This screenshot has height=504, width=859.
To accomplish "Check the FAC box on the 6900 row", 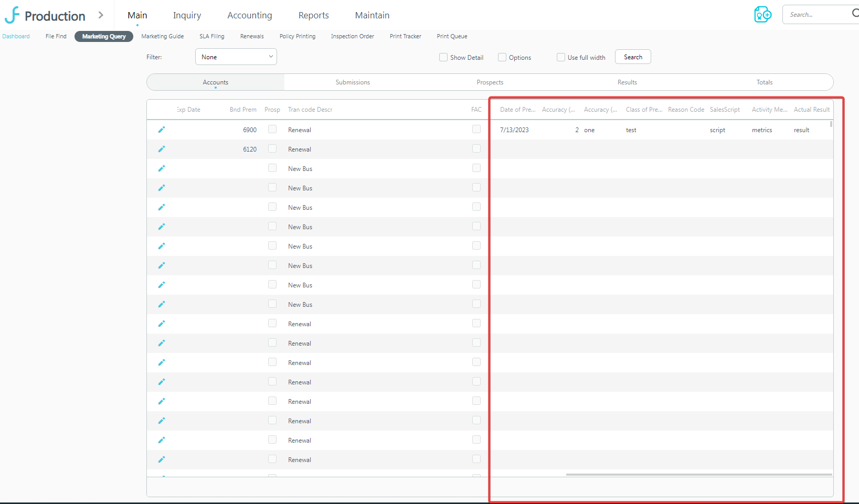I will [x=476, y=129].
